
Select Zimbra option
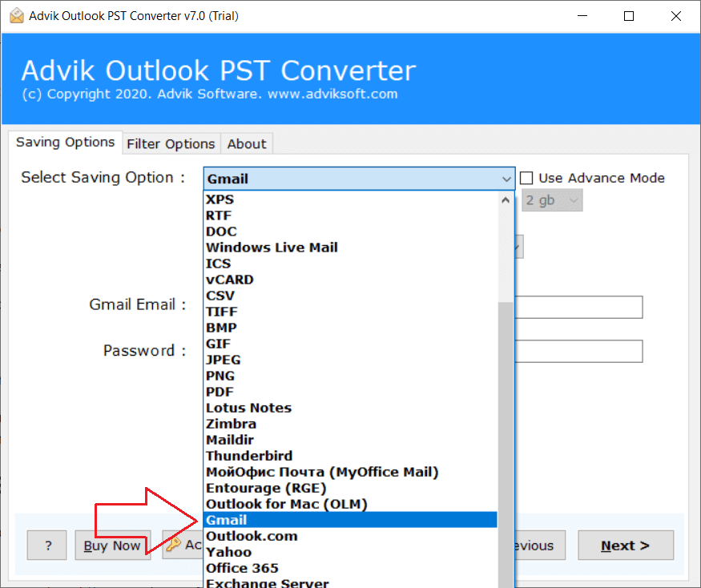pos(351,424)
